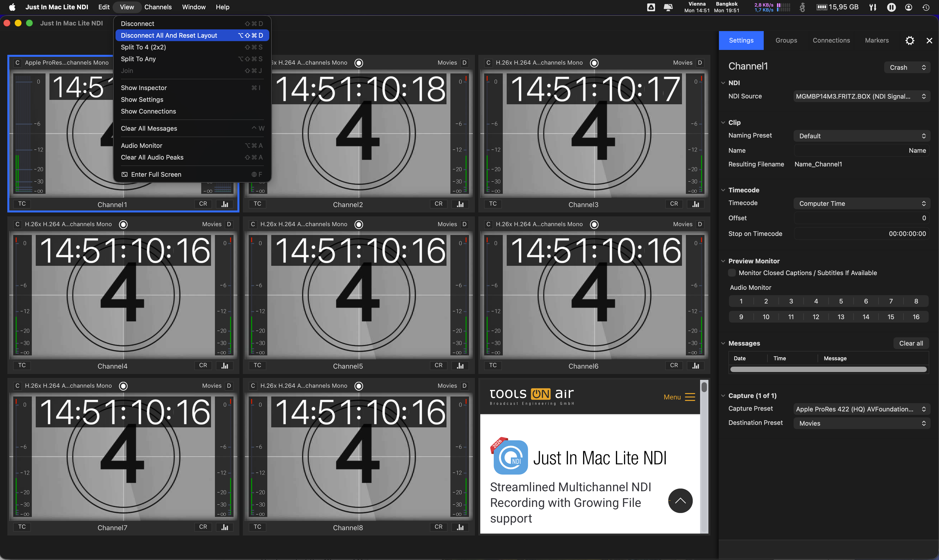The image size is (939, 560).
Task: Open settings gear icon in inspector panel
Action: 910,40
